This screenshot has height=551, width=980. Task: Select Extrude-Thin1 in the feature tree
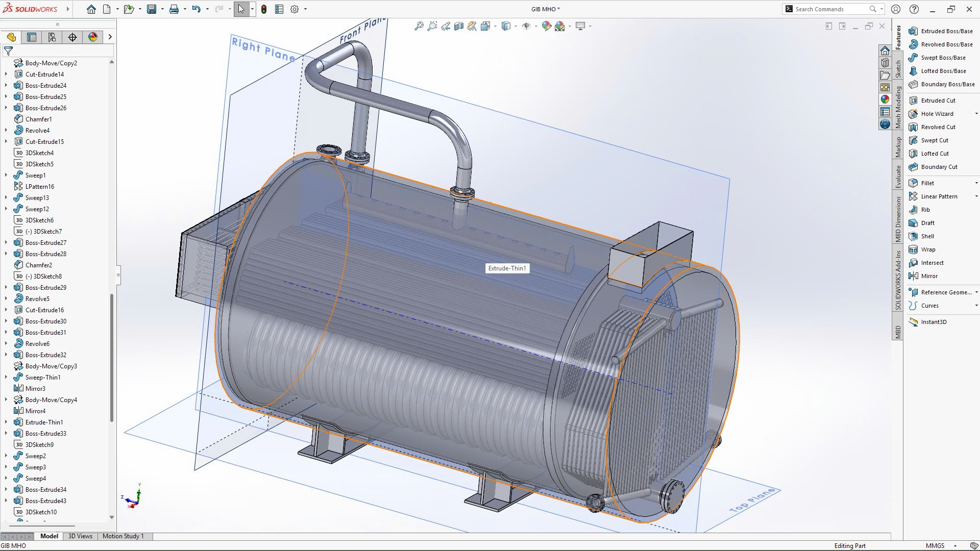[x=44, y=422]
